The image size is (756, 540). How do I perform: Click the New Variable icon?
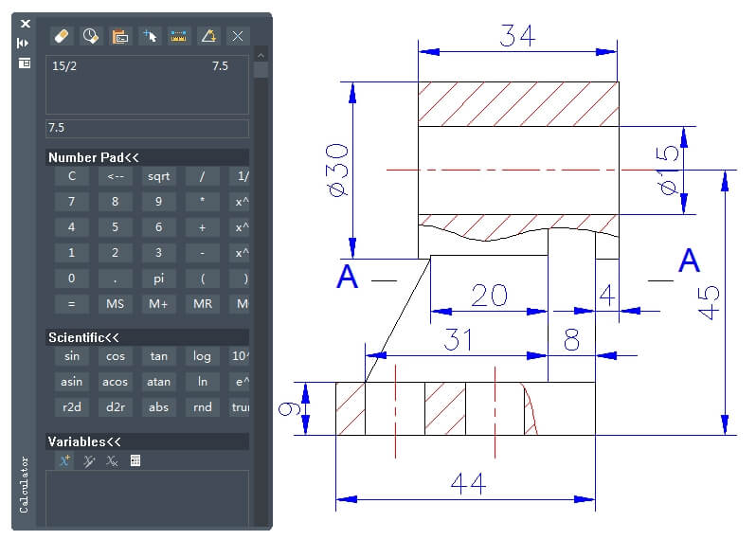tap(64, 461)
